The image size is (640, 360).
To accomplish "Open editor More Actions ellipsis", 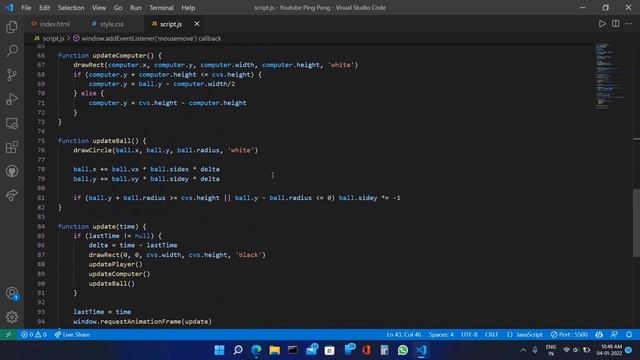I will coord(629,24).
